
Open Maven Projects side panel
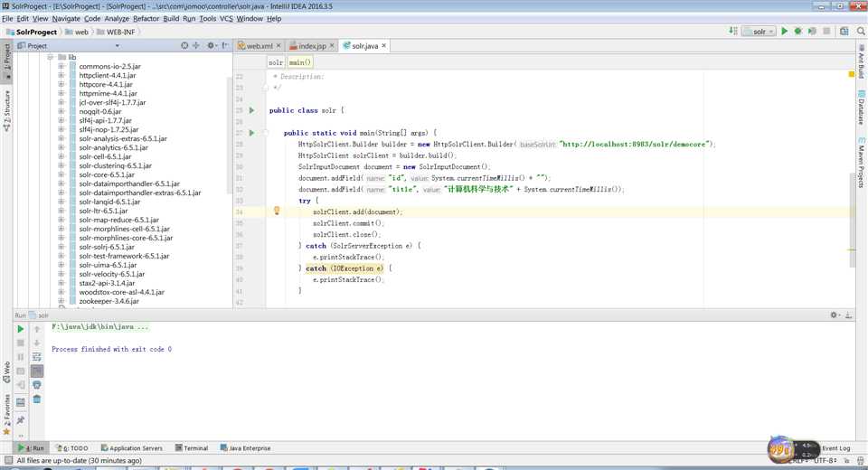point(862,162)
